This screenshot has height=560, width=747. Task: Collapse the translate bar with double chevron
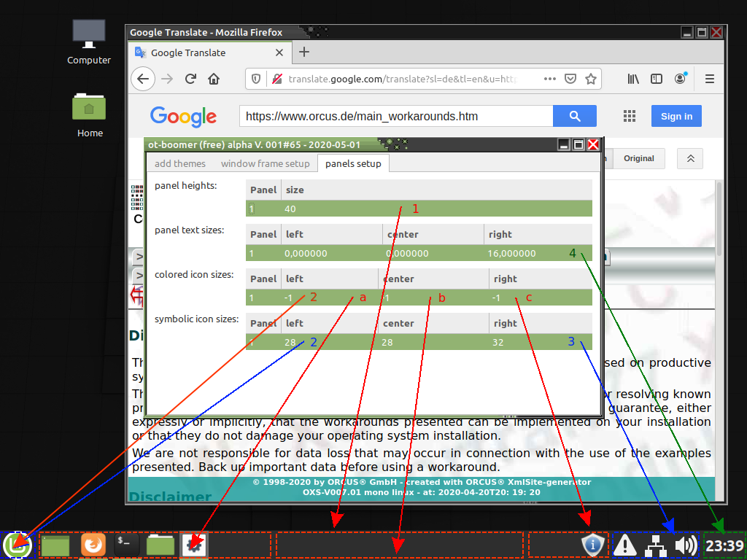[x=690, y=158]
